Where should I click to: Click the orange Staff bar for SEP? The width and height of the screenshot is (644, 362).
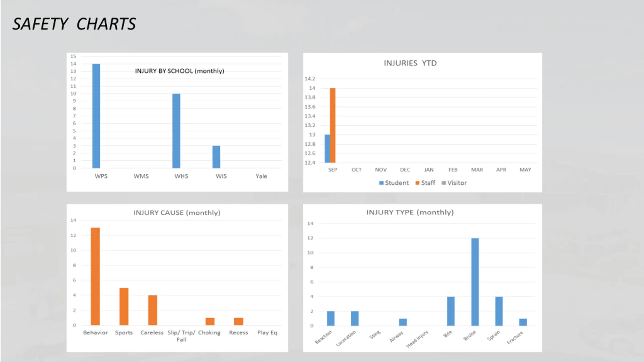click(x=333, y=125)
